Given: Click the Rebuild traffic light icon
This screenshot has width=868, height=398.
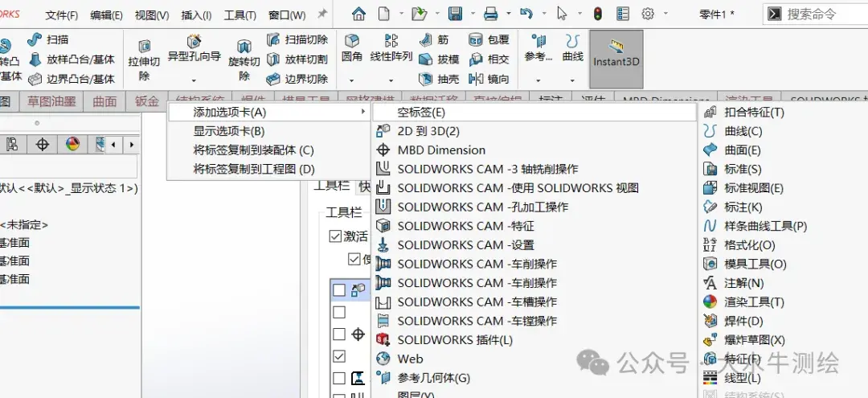Looking at the screenshot, I should point(597,14).
